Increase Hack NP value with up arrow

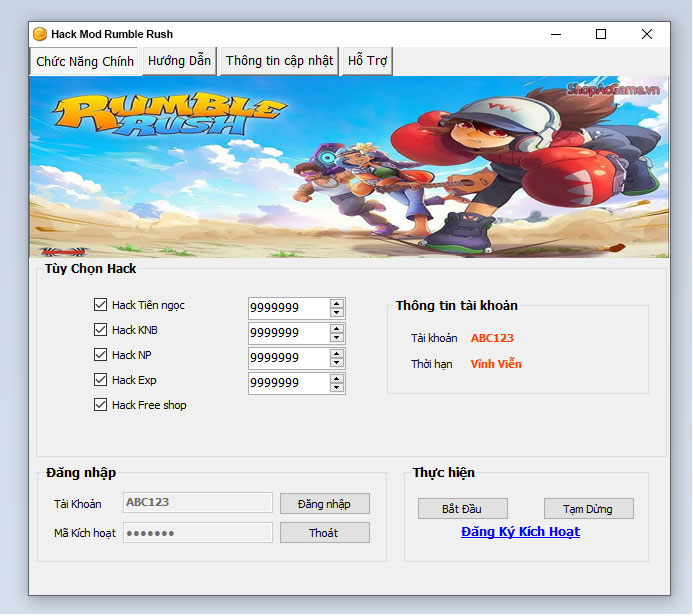(337, 354)
